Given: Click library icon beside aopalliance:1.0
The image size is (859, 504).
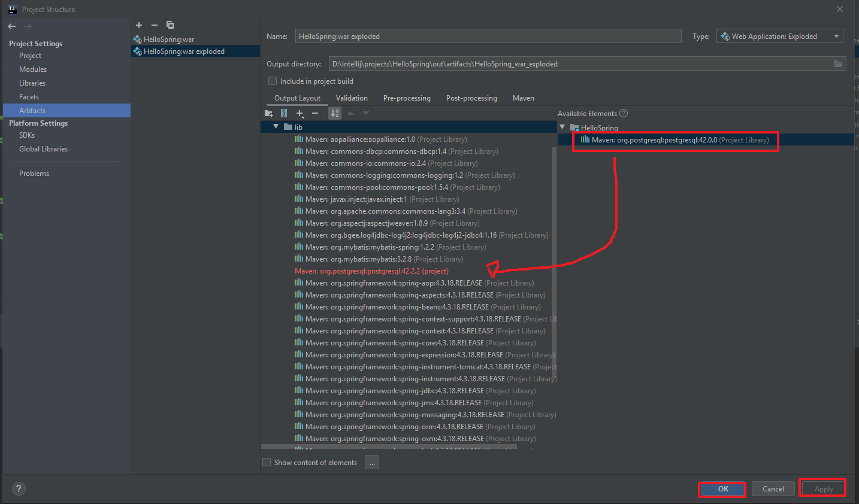Looking at the screenshot, I should (299, 139).
